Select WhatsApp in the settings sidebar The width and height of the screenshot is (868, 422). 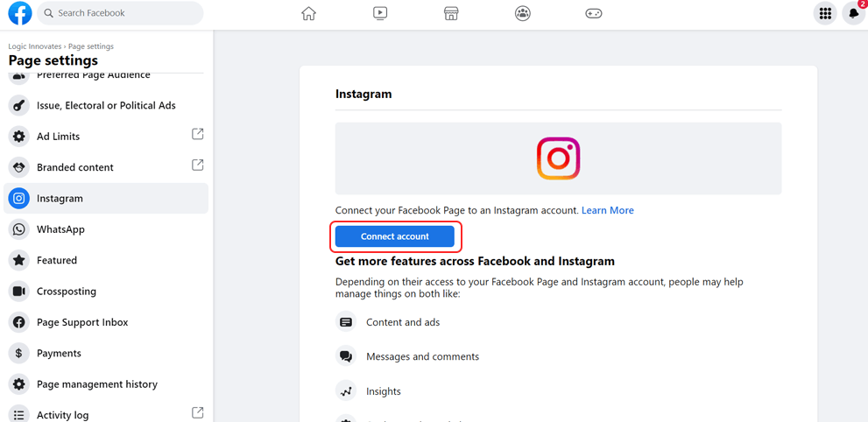[106, 229]
